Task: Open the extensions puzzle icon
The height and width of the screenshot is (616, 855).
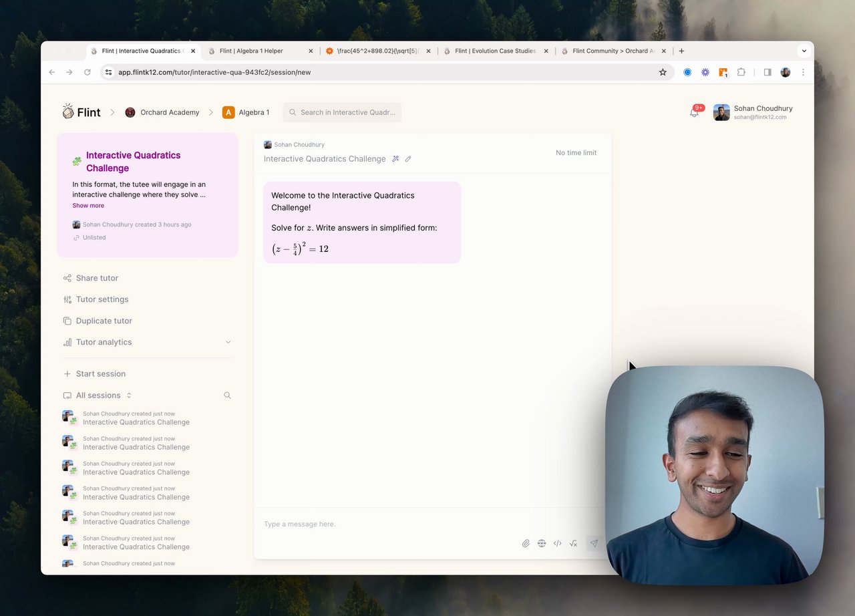Action: 741,72
